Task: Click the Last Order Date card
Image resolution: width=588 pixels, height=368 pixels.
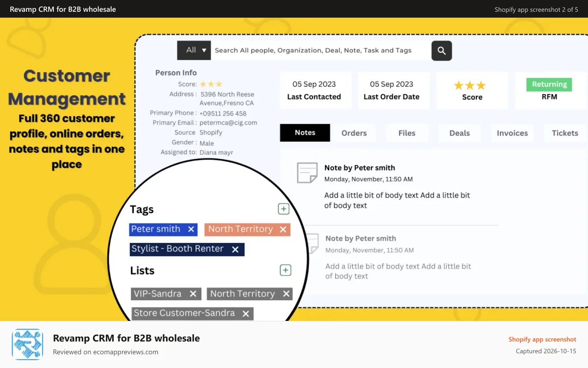Action: click(x=393, y=90)
